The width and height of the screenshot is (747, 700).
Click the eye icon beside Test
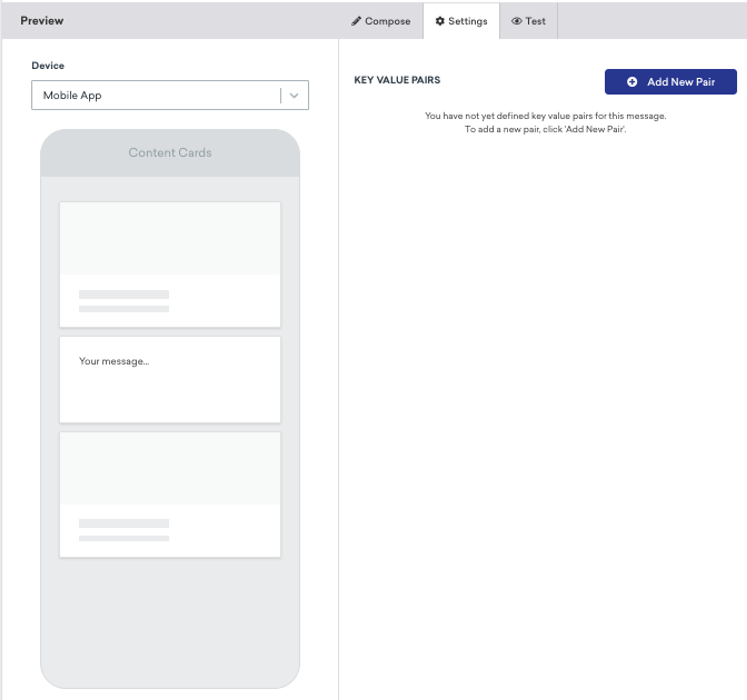coord(517,21)
